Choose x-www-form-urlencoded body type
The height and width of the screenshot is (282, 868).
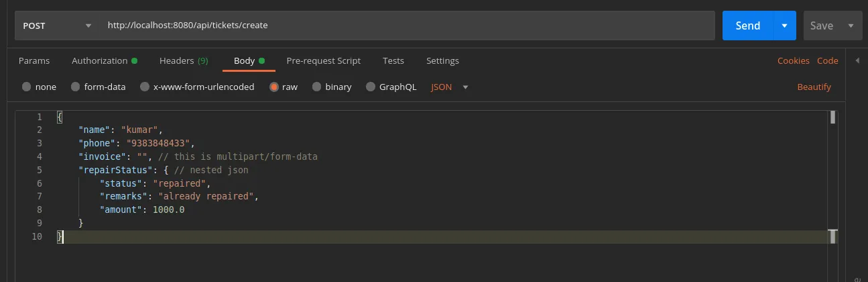145,87
